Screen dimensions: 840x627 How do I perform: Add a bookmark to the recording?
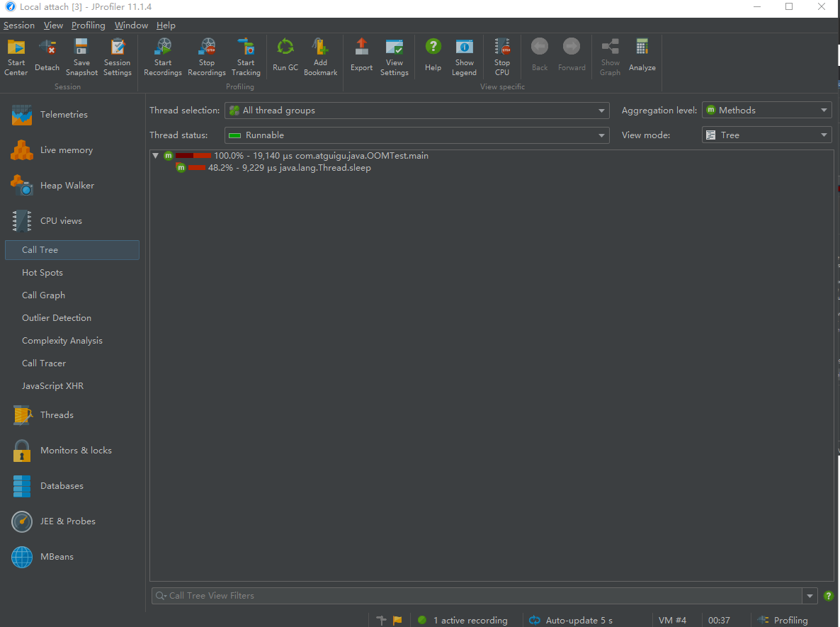pyautogui.click(x=320, y=56)
